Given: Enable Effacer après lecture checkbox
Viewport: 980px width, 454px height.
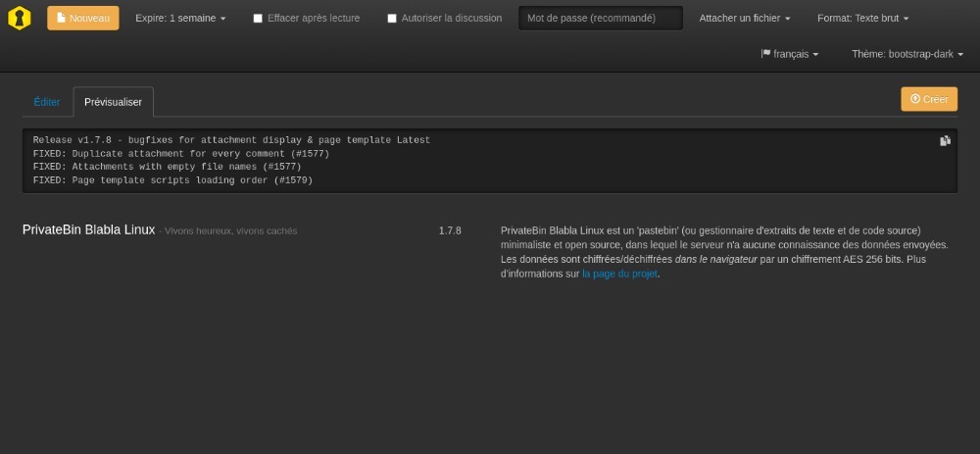Looking at the screenshot, I should point(258,19).
